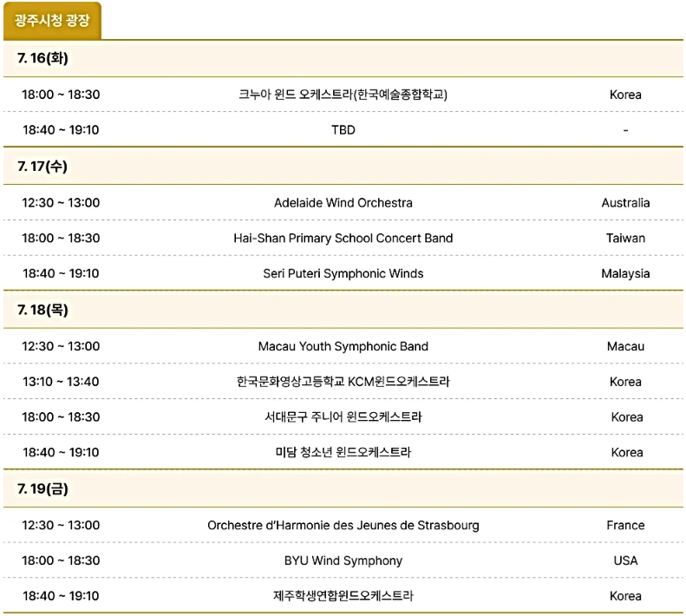Click 미담 청소년 윈드오케스트라

[343, 452]
